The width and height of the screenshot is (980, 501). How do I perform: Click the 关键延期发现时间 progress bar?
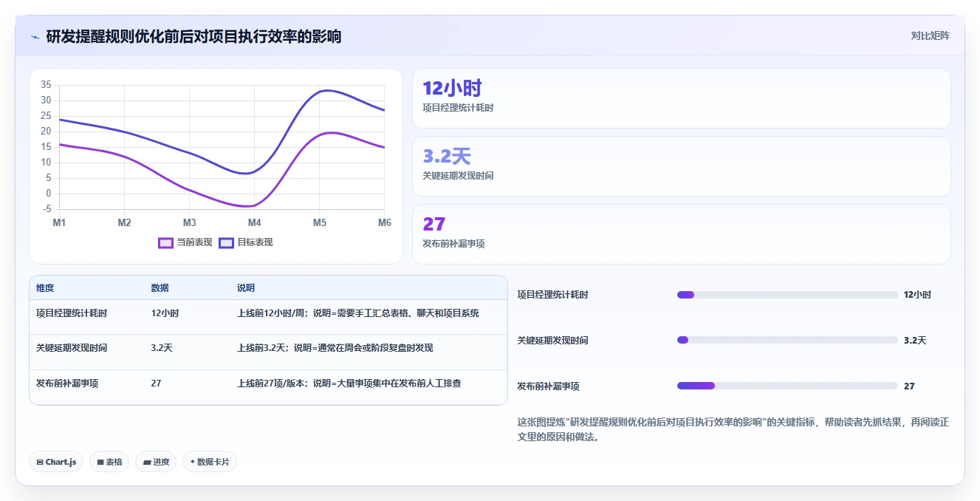click(x=787, y=340)
